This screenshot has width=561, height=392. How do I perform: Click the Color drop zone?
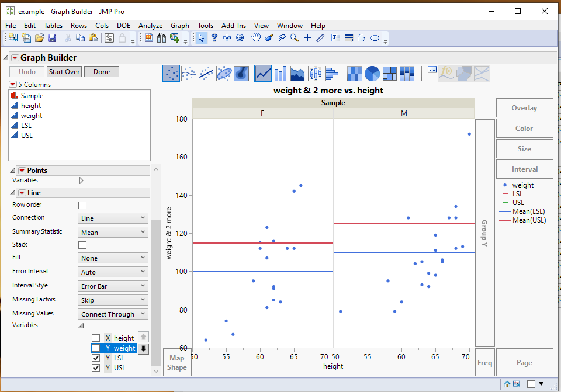click(x=524, y=129)
